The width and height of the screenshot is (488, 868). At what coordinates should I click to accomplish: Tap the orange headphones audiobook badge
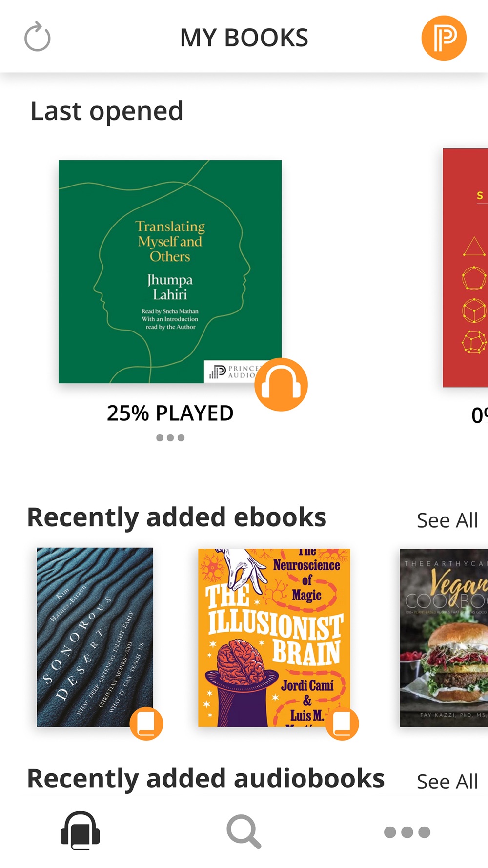coord(281,384)
